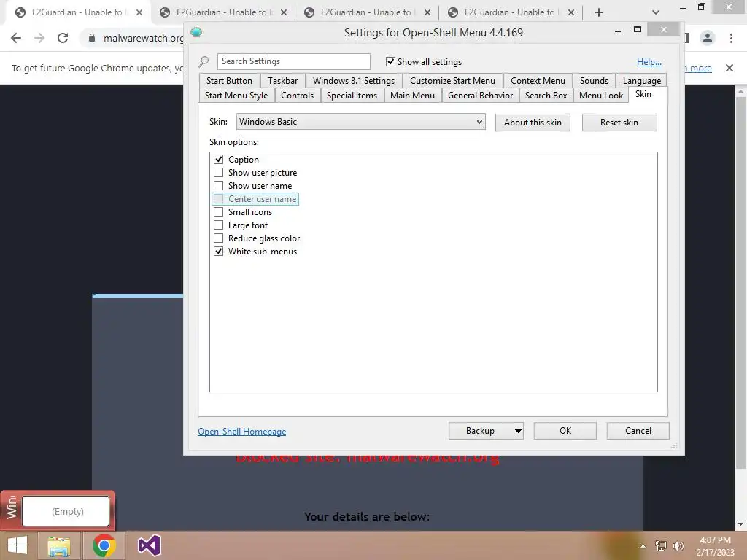Close the third E2Guardian tab

427,12
